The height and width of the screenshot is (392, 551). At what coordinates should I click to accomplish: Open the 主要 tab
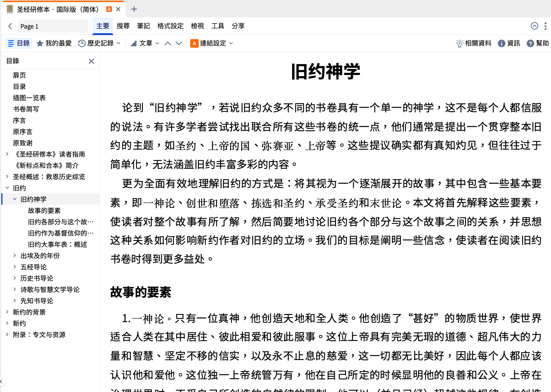coord(103,26)
